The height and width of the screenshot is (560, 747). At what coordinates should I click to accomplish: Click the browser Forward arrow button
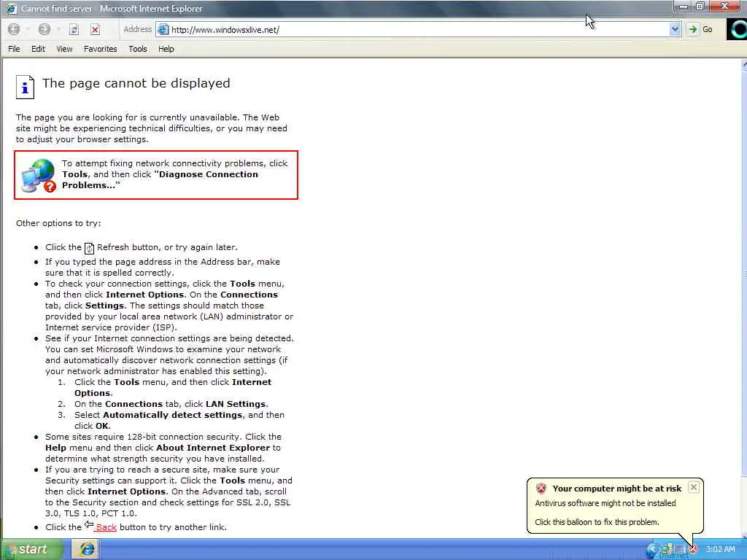(x=44, y=29)
